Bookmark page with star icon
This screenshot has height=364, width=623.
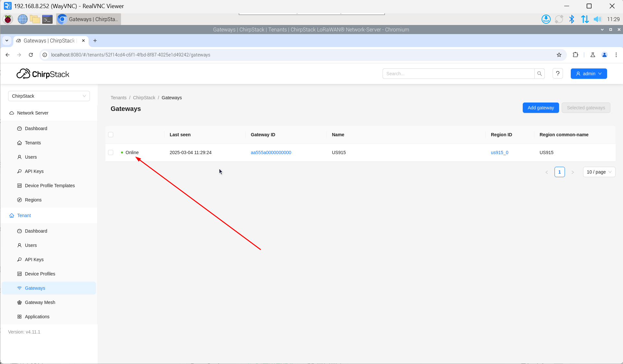click(x=559, y=55)
